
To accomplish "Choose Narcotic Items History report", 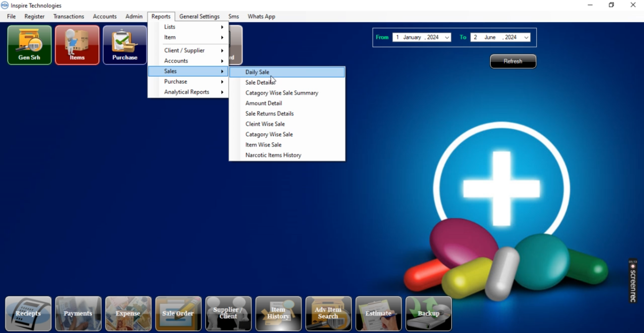I will [273, 155].
